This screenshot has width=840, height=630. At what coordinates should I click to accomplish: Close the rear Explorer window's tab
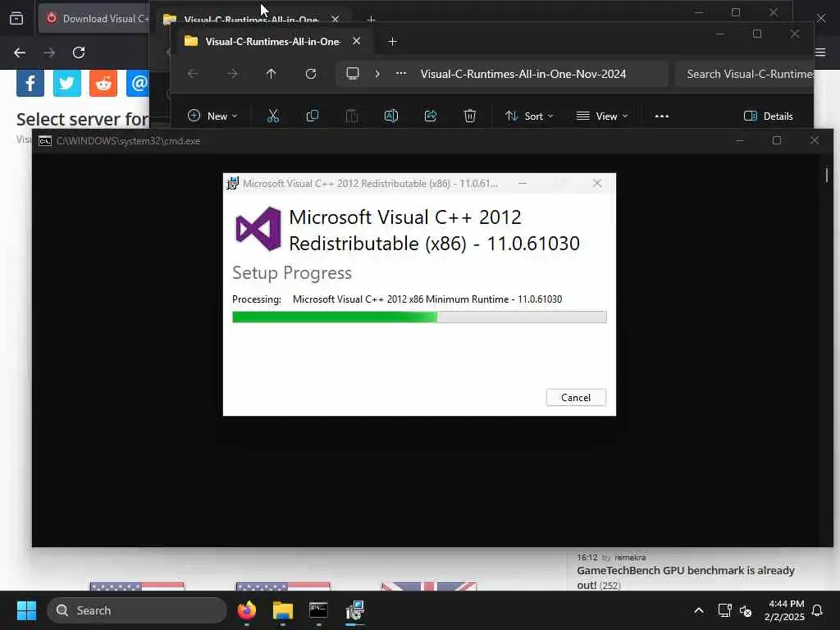click(x=336, y=19)
